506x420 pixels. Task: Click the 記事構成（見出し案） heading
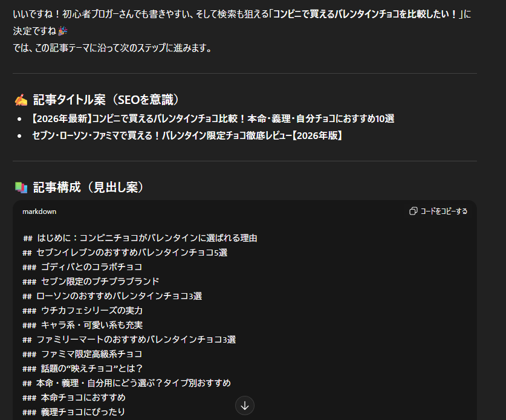tap(89, 187)
